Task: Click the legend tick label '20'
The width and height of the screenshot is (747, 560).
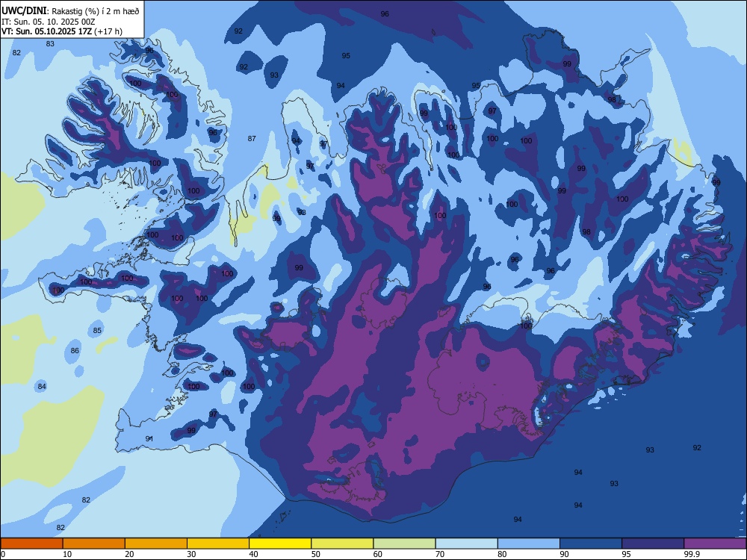Action: click(x=129, y=554)
